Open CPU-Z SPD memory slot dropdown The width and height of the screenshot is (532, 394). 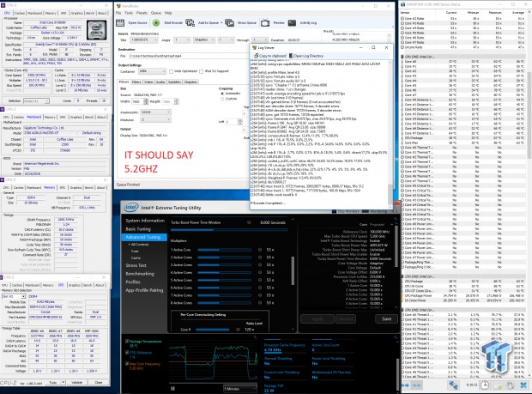click(14, 296)
